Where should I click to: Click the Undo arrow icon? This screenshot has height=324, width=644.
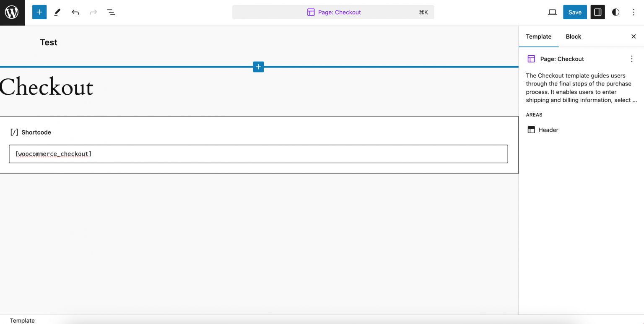(75, 12)
